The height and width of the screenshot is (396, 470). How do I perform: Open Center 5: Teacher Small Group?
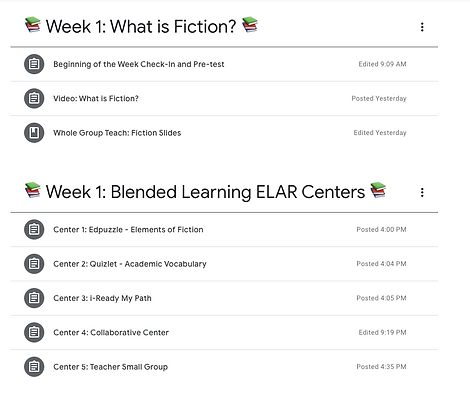tap(224, 367)
